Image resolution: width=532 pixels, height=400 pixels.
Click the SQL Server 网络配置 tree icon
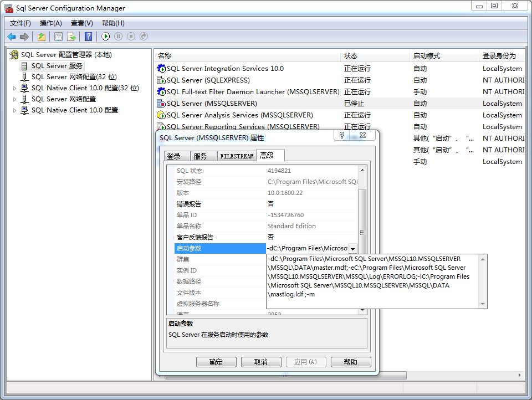click(x=24, y=99)
